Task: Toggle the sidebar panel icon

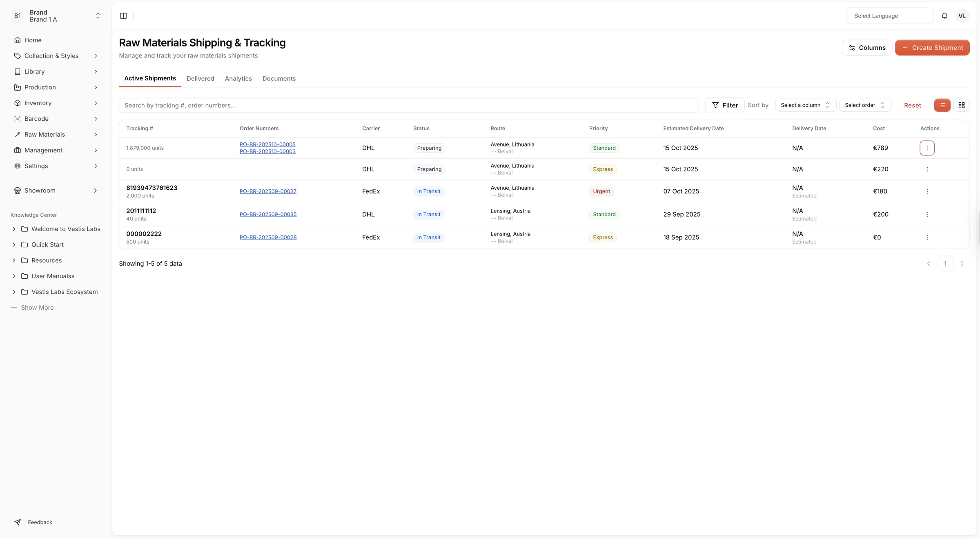Action: coord(123,16)
